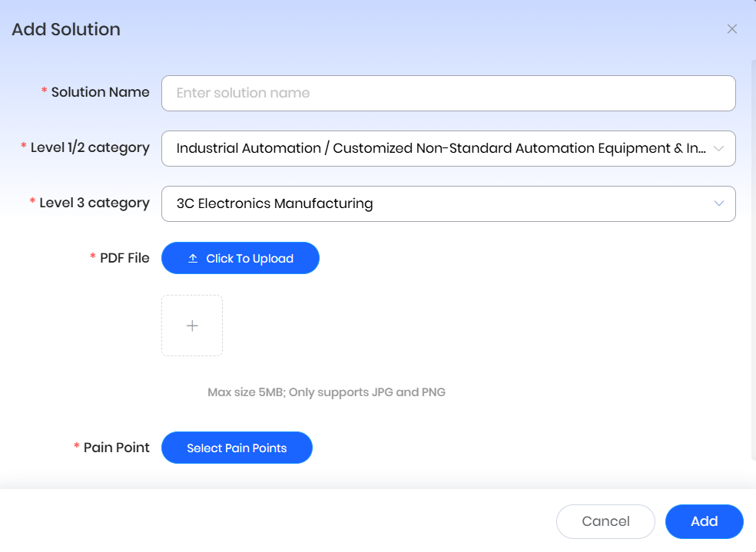Click the Pain Point label
Screen dimensions: 756x552
tap(116, 448)
